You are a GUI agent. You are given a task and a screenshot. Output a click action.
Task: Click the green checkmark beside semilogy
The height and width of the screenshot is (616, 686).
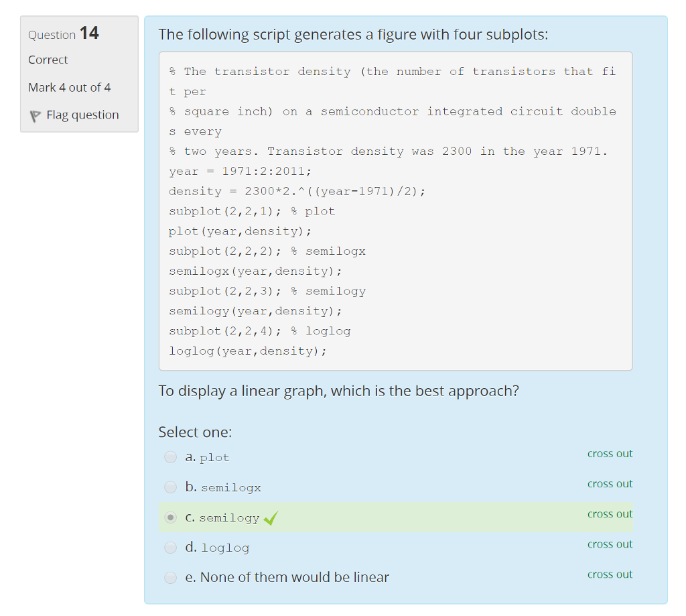pos(270,517)
